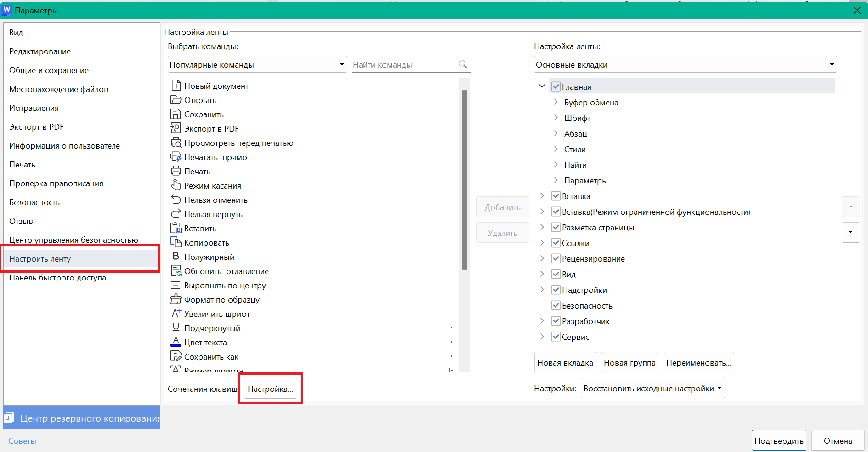Image resolution: width=868 pixels, height=452 pixels.
Task: Open Общие и сохранение section
Action: coord(82,70)
